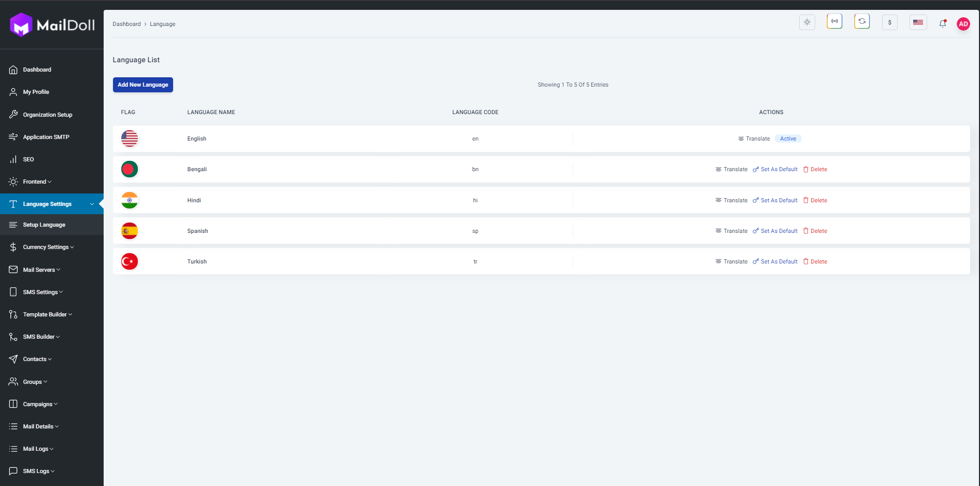Expand the Frontend menu
980x486 pixels.
(37, 182)
